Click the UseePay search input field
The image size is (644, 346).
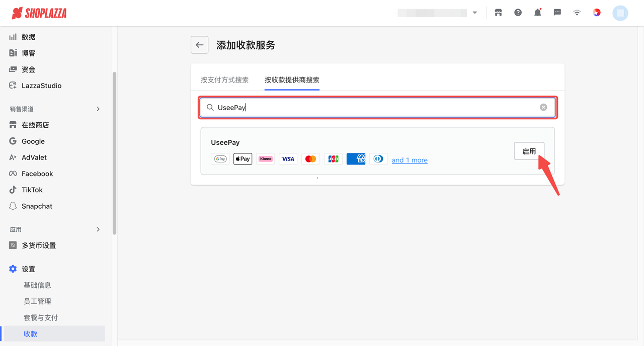(x=377, y=107)
